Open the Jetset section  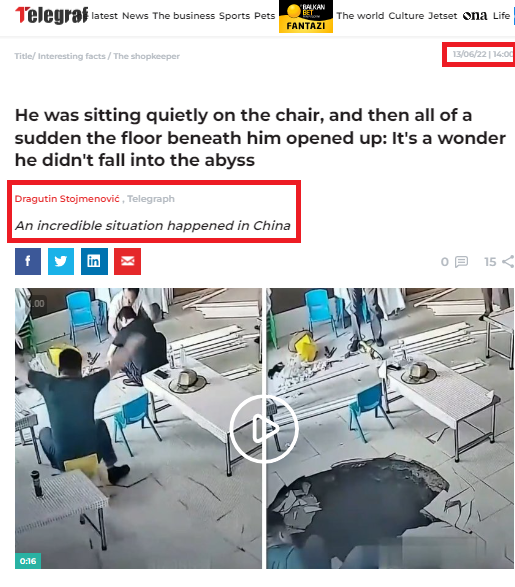click(x=443, y=16)
